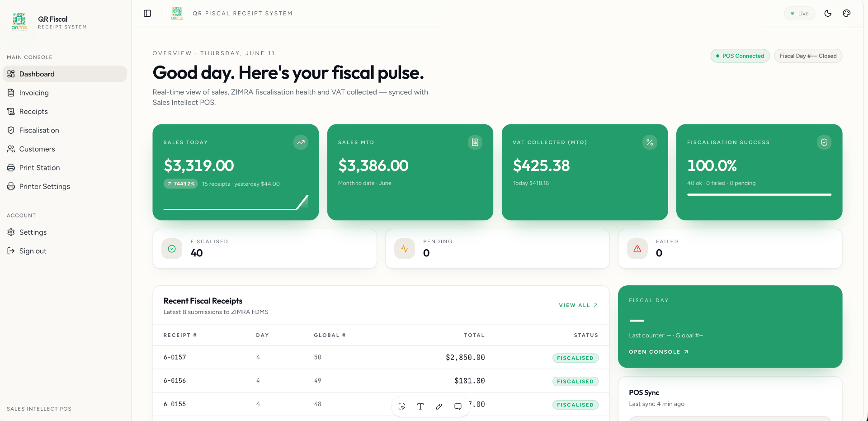The height and width of the screenshot is (421, 868).
Task: Click the Dashboard grid icon
Action: point(11,74)
